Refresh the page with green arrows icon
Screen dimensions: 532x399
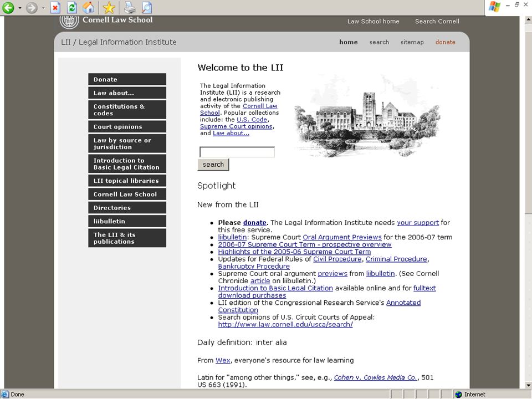pyautogui.click(x=72, y=7)
